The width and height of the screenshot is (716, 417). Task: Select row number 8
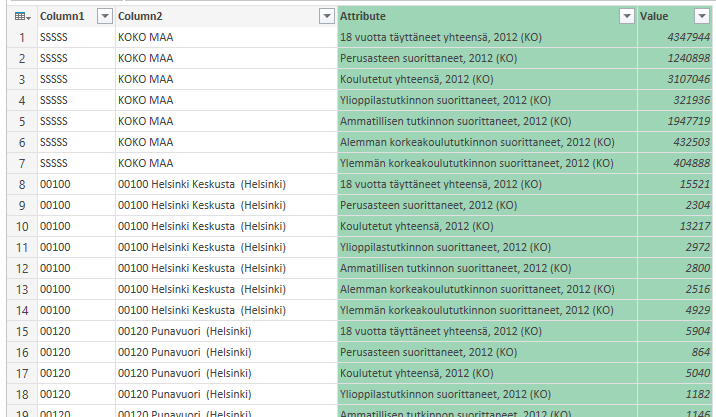19,184
